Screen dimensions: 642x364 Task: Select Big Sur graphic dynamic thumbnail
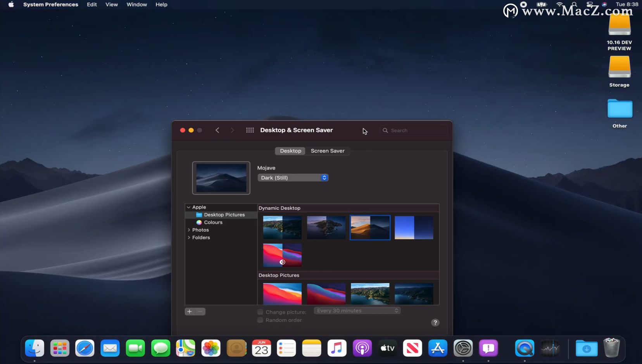pos(282,255)
